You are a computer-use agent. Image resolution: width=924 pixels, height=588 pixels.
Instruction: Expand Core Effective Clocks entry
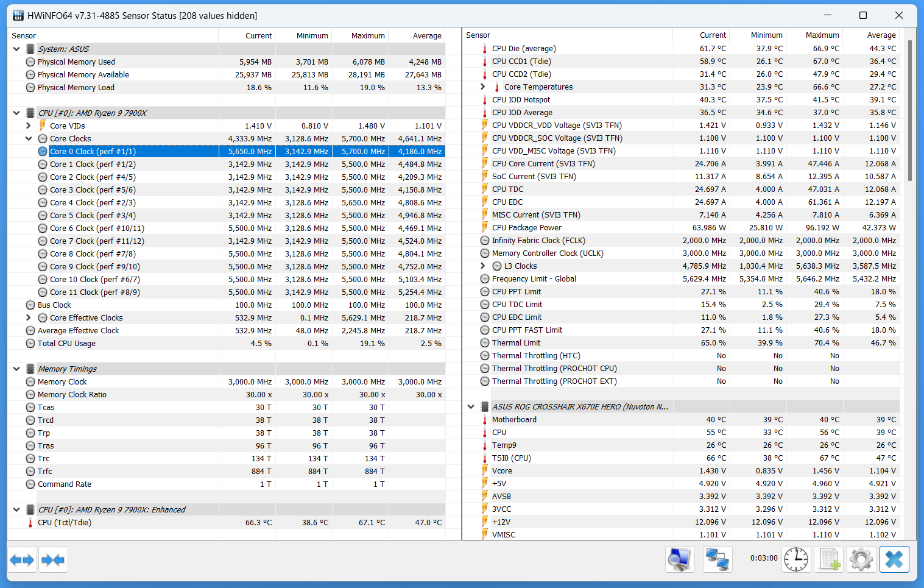coord(29,317)
